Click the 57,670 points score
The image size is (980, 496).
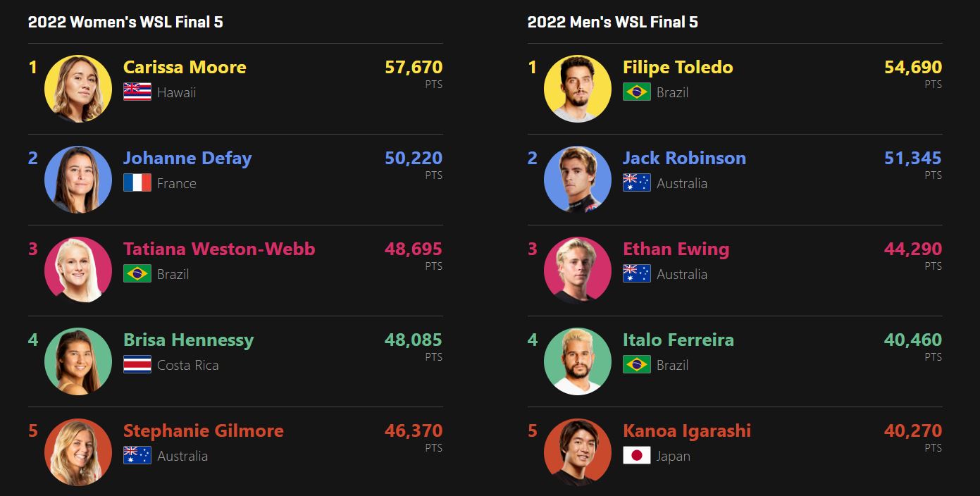(x=414, y=68)
